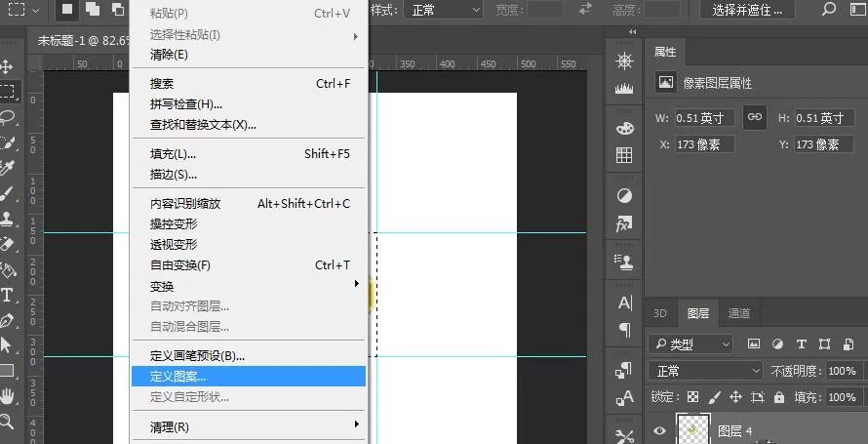Image resolution: width=868 pixels, height=444 pixels.
Task: Toggle filter for pixel layers
Action: (754, 343)
